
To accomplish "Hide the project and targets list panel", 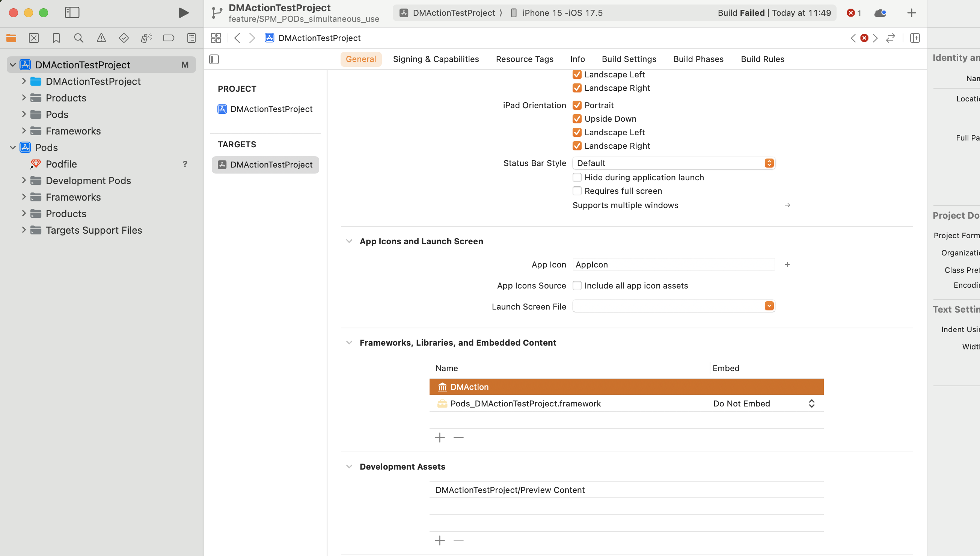I will coord(214,59).
